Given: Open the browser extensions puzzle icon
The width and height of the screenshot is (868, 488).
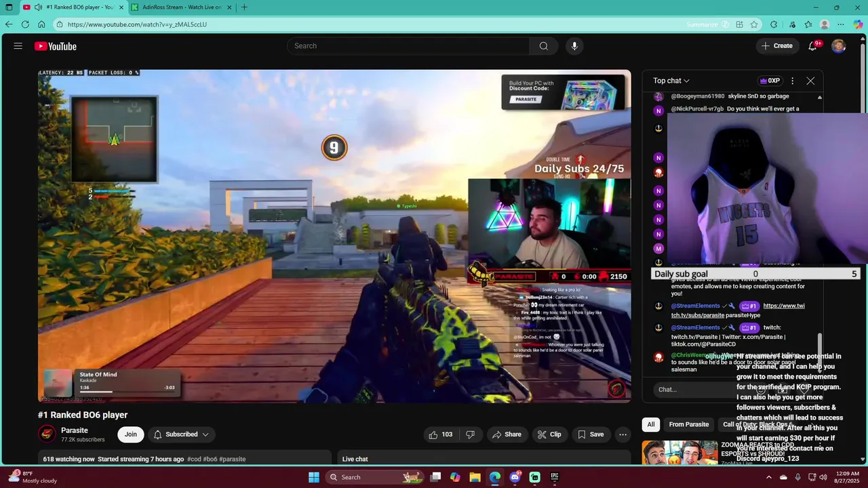Looking at the screenshot, I should pyautogui.click(x=774, y=24).
